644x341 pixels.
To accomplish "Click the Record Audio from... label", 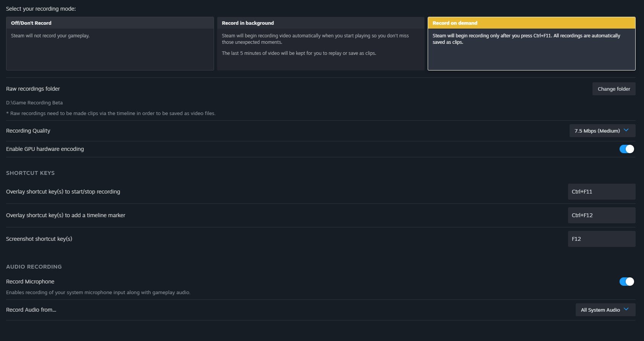I will point(31,310).
